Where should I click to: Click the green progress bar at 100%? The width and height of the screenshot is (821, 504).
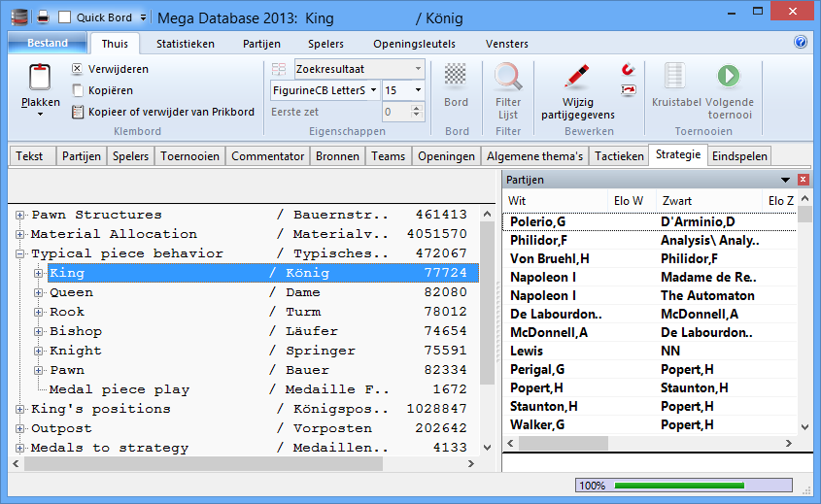tap(700, 485)
